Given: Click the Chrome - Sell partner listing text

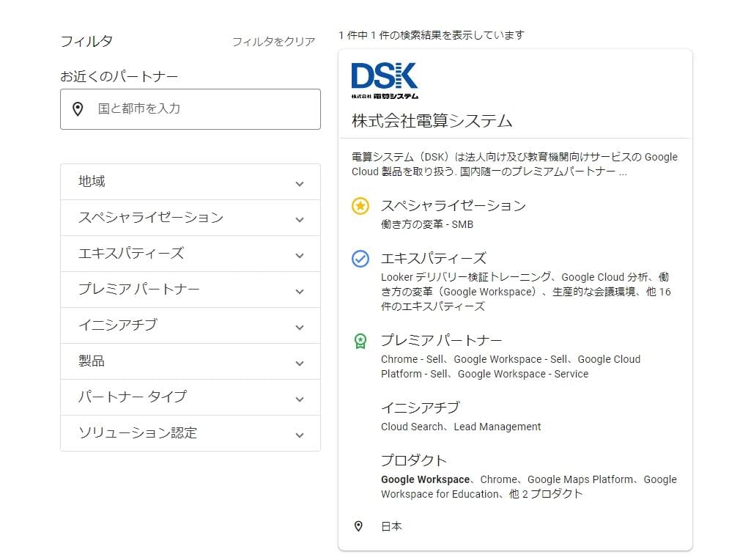Looking at the screenshot, I should (x=412, y=359).
